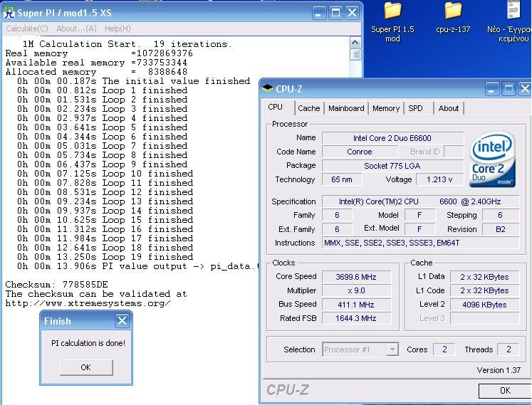Click the Bus Speed value 411.1 MHz

click(356, 305)
